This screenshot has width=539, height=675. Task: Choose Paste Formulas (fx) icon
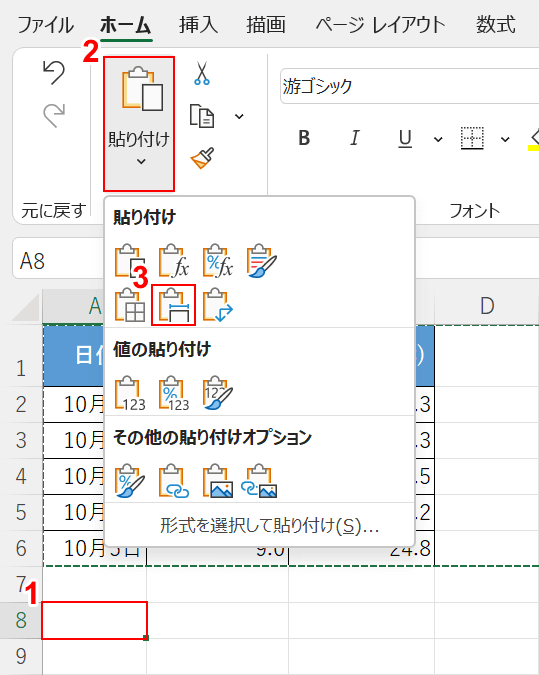click(x=174, y=261)
